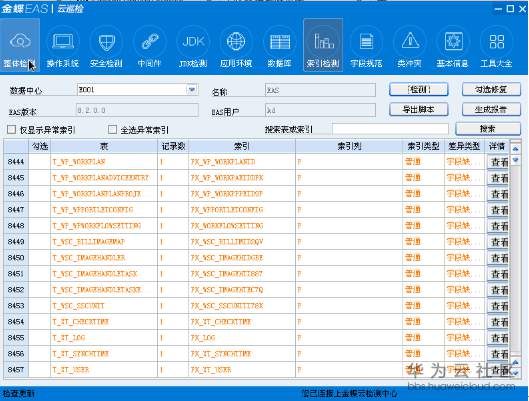Image resolution: width=529 pixels, height=401 pixels.
Task: Click 查看 for row 8455
Action: point(498,338)
